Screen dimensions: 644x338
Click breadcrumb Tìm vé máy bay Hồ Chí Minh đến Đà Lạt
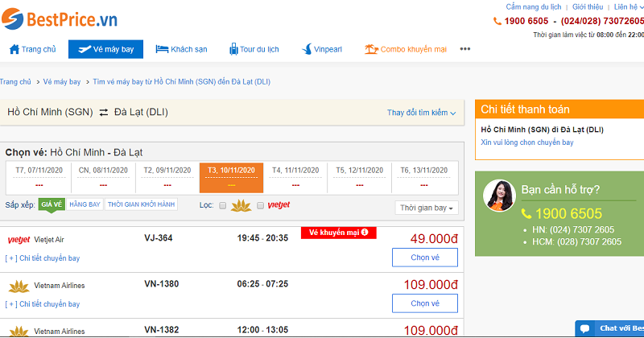point(182,82)
